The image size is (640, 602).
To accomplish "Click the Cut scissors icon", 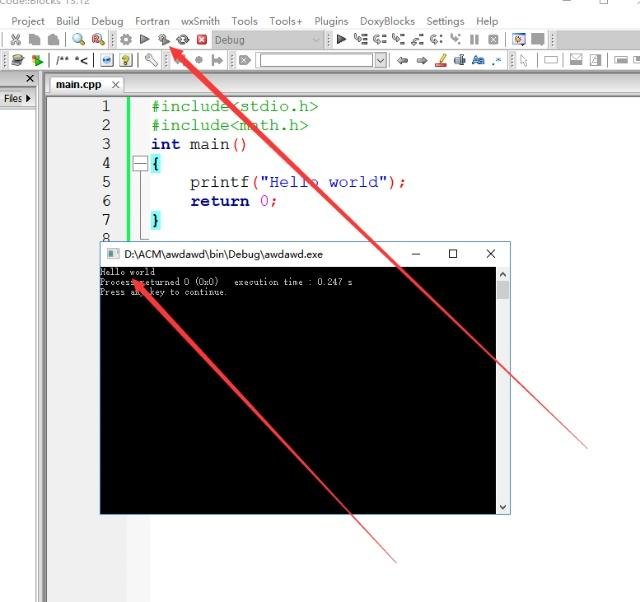I will [15, 40].
